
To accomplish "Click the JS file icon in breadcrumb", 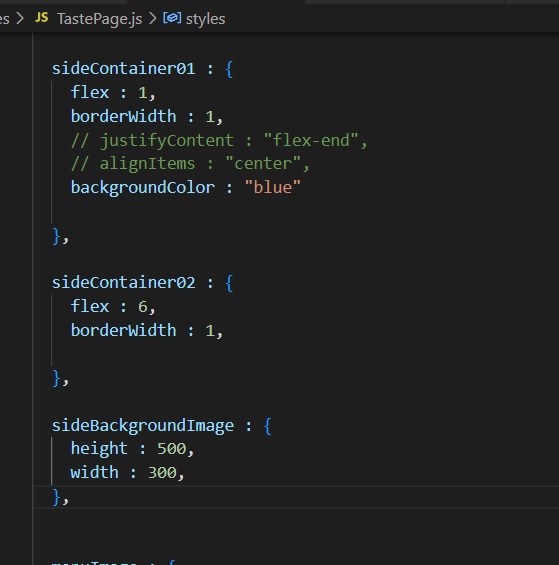I will (42, 17).
